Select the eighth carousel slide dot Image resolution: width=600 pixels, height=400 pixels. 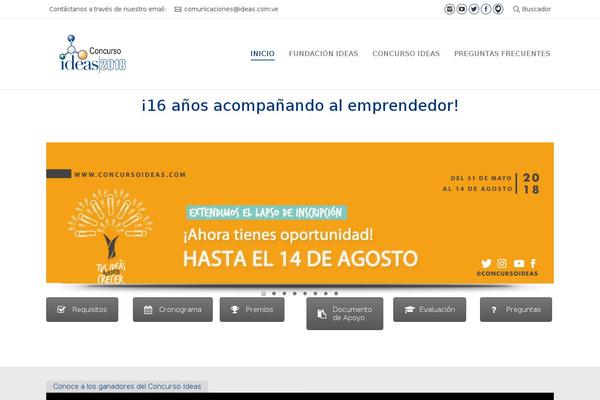pos(336,293)
